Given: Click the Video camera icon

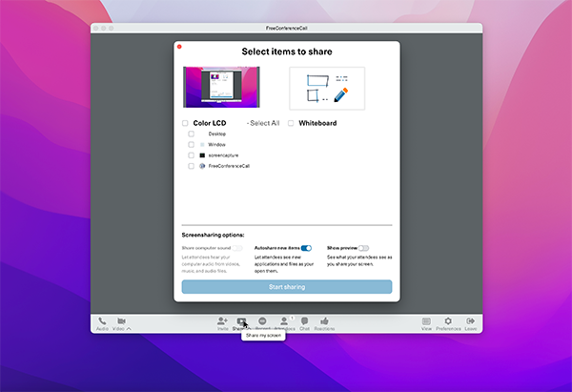Looking at the screenshot, I should tap(121, 321).
